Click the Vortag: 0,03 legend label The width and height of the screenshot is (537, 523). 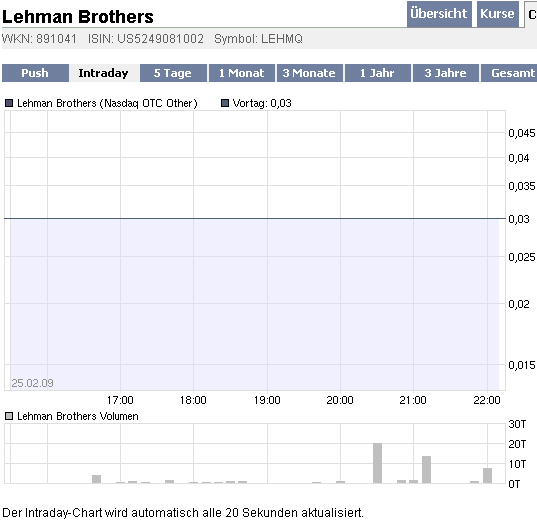[262, 103]
